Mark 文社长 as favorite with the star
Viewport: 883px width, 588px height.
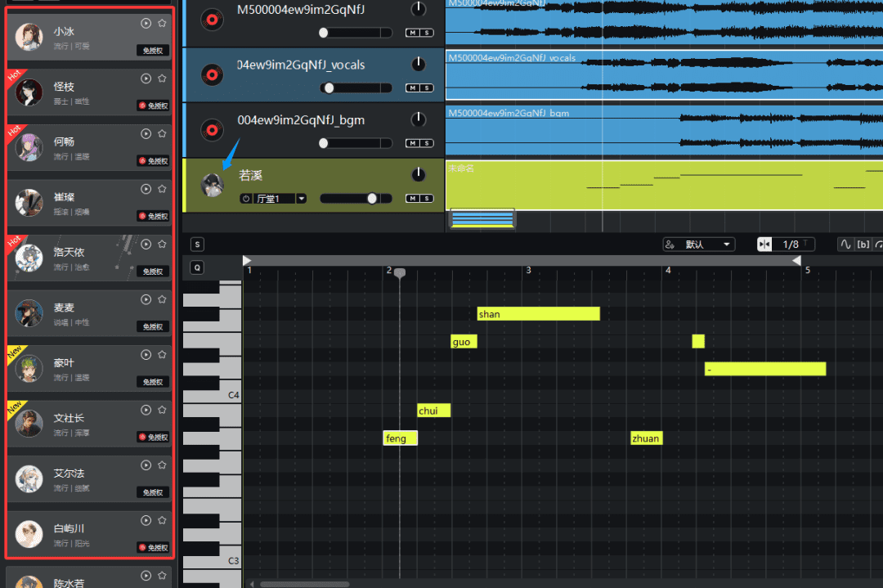pos(162,410)
